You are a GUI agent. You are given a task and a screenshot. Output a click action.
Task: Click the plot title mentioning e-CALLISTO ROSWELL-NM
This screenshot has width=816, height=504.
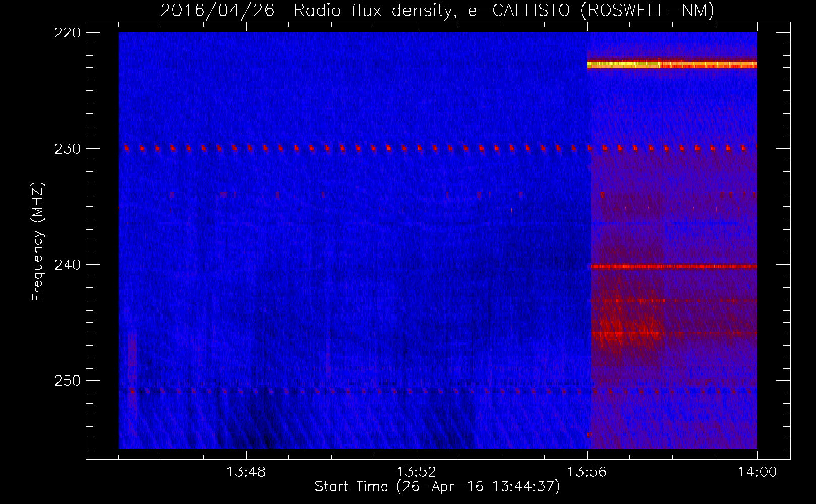pyautogui.click(x=437, y=10)
